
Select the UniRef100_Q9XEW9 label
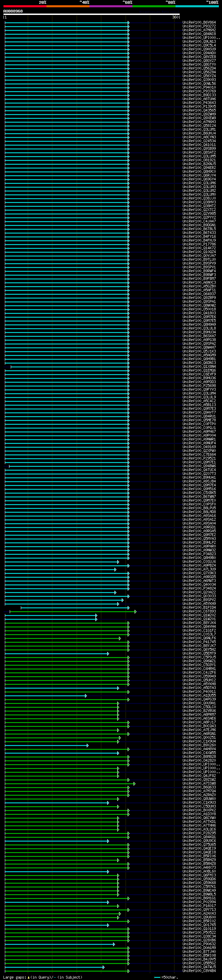coord(199,118)
